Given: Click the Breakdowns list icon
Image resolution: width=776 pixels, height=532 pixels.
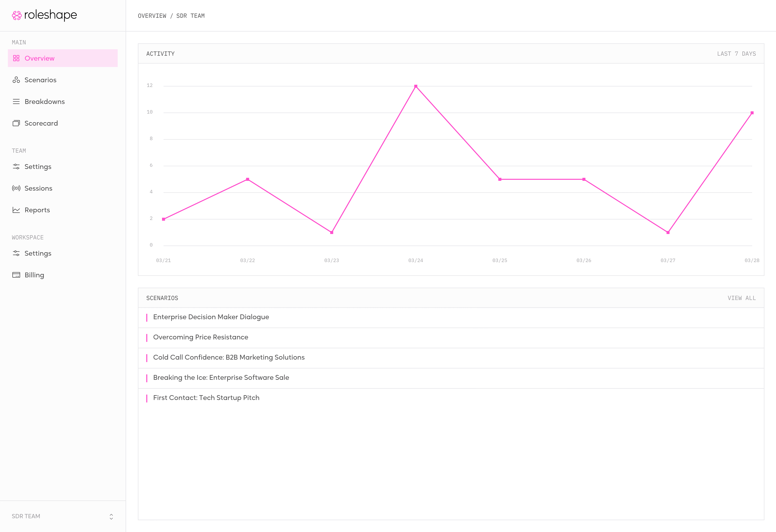Looking at the screenshot, I should click(x=16, y=101).
